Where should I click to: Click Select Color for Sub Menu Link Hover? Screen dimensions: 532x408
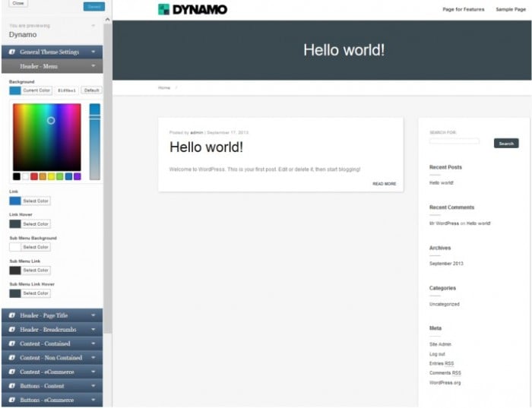36,293
